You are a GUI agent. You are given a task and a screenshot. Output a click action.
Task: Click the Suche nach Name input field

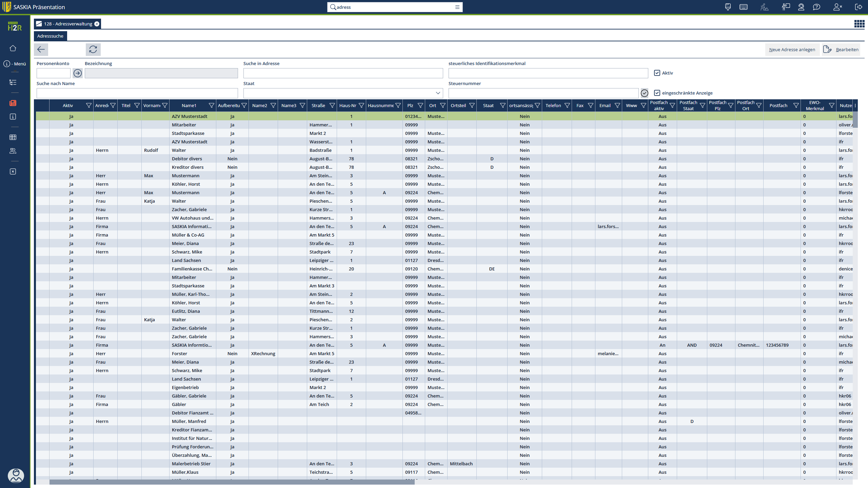pos(137,93)
